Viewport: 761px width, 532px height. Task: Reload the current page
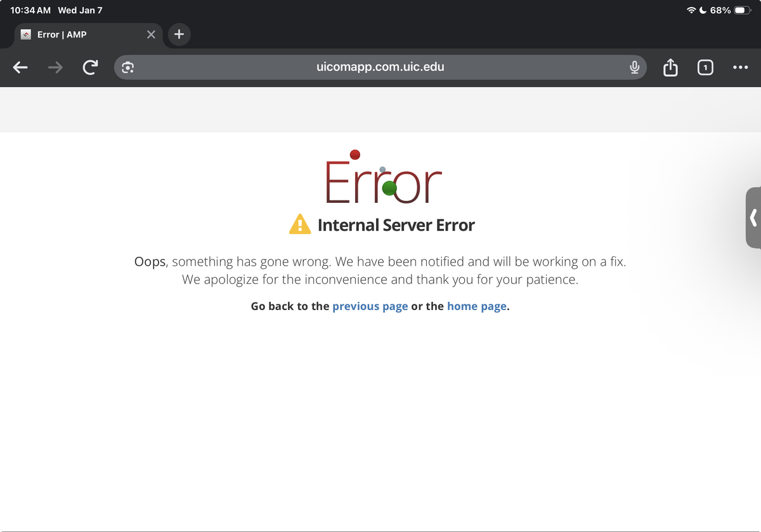click(x=91, y=67)
